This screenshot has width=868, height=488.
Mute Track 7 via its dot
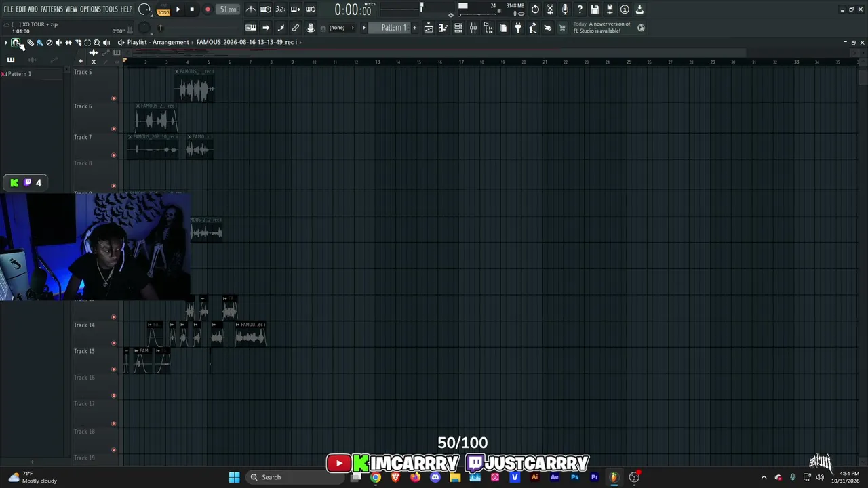113,155
